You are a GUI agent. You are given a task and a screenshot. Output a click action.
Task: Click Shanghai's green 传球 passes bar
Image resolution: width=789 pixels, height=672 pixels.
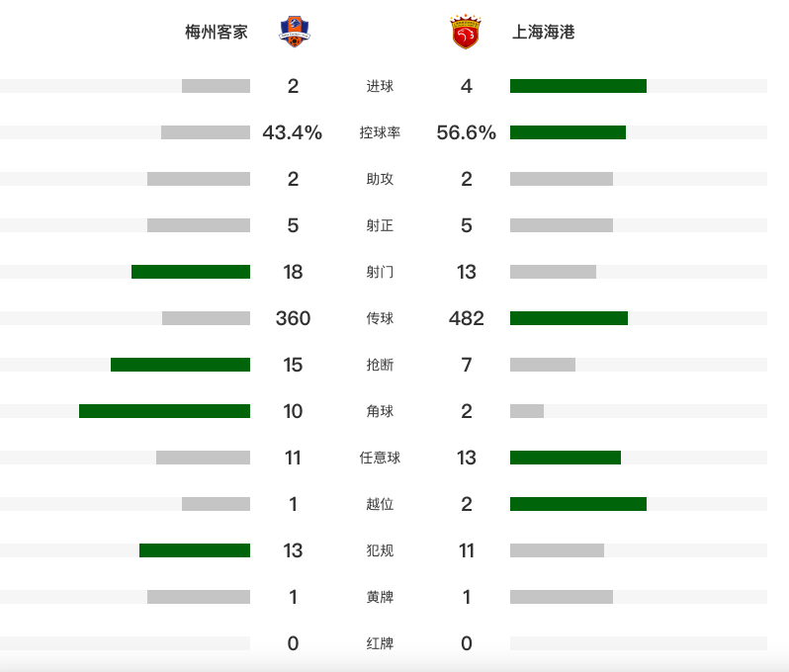[x=569, y=318]
